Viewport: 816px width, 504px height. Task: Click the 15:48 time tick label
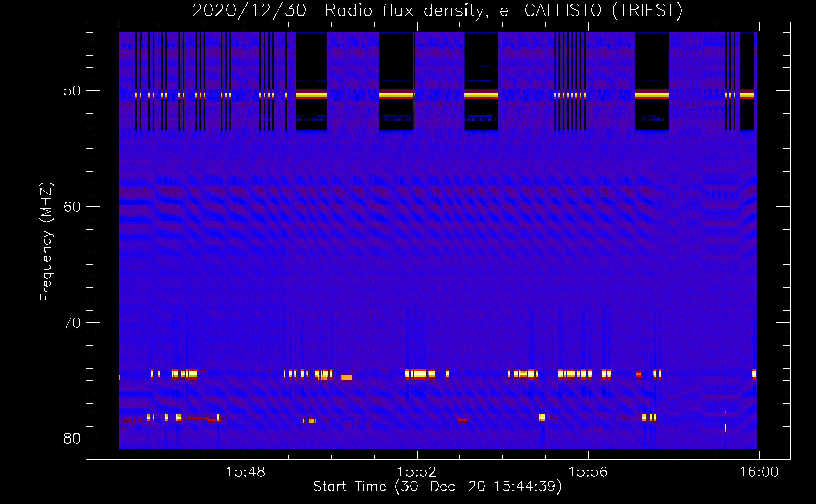(x=246, y=472)
